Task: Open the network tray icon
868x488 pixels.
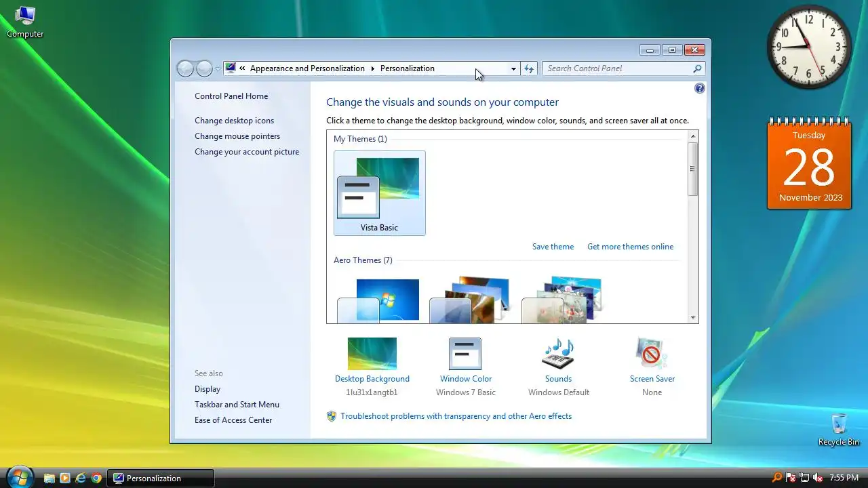Action: click(x=804, y=478)
